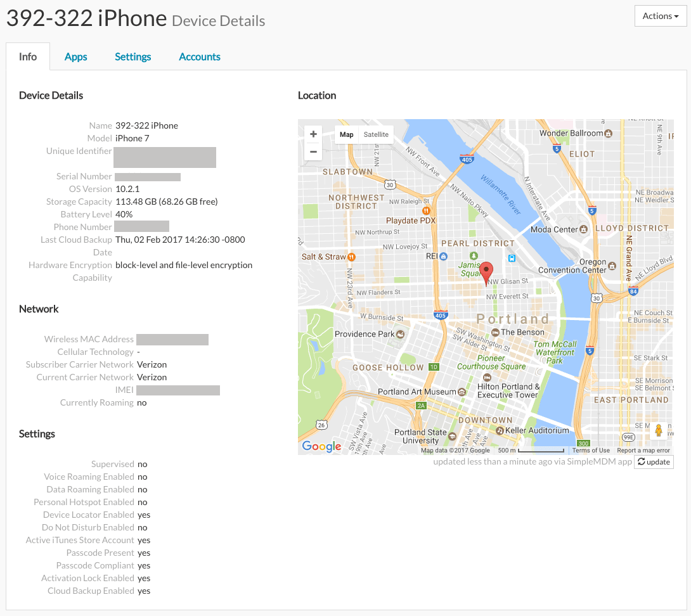Viewport: 691px width, 616px height.
Task: Click the Supervised setting value
Action: pos(143,465)
